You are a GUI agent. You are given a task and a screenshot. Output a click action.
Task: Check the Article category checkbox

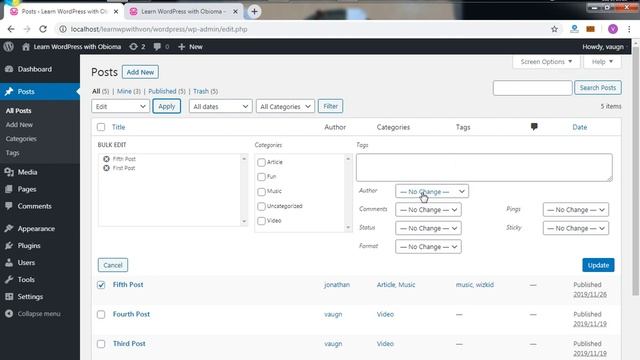[x=261, y=162]
